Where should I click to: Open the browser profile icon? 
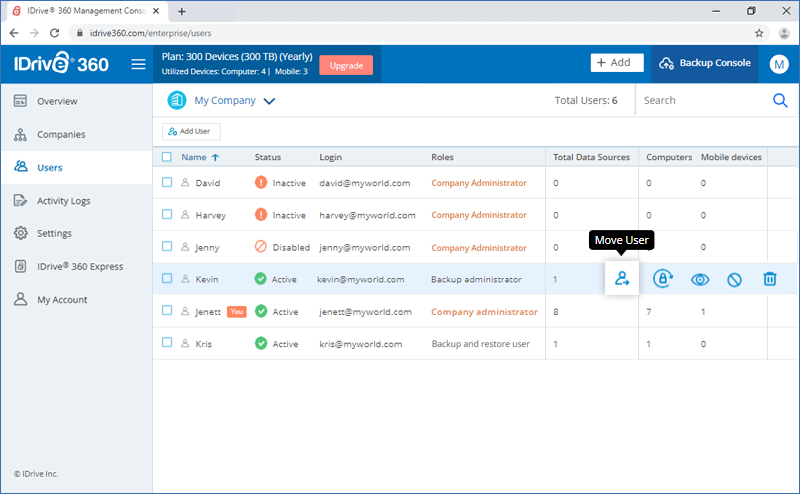[x=784, y=33]
